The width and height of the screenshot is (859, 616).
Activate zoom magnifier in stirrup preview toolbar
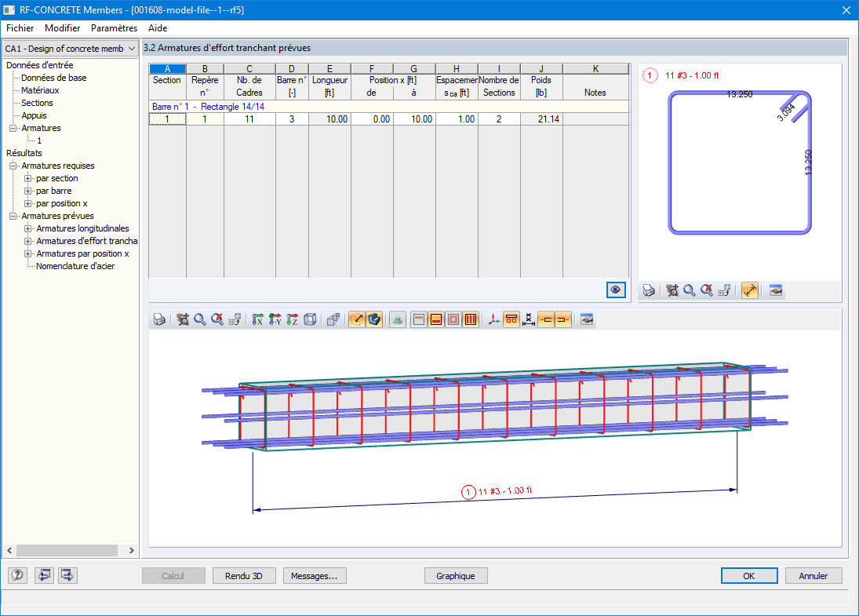coord(690,290)
